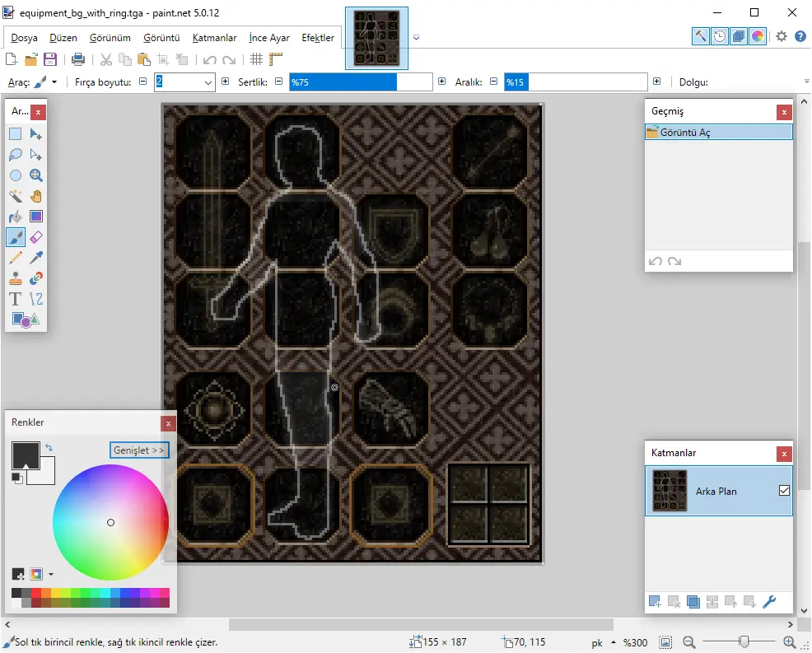Open the palette menu dropdown in Renkler

[51, 574]
